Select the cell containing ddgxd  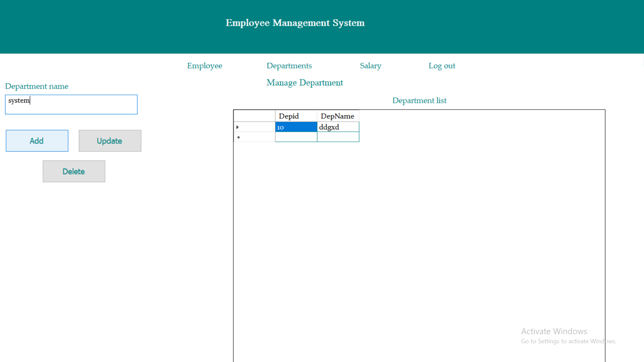point(337,127)
